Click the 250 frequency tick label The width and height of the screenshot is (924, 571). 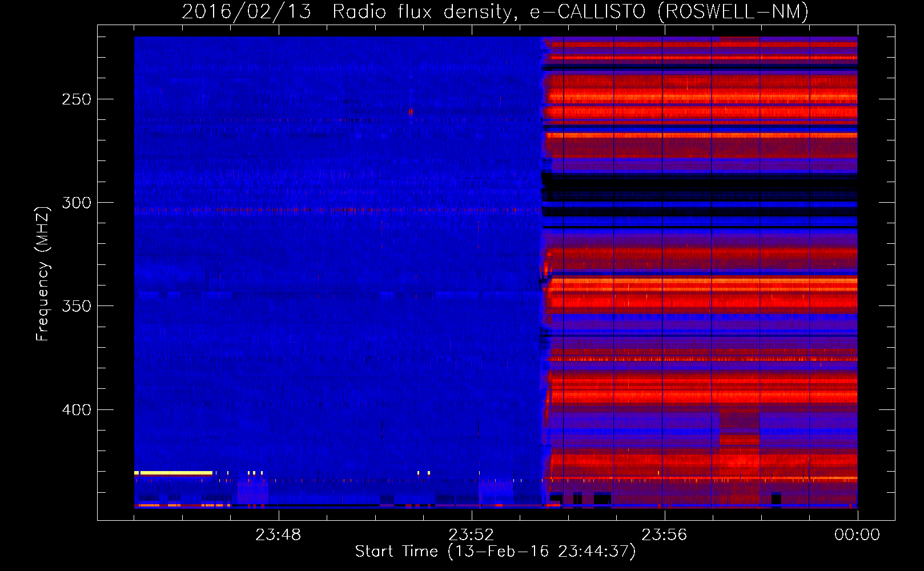point(77,99)
